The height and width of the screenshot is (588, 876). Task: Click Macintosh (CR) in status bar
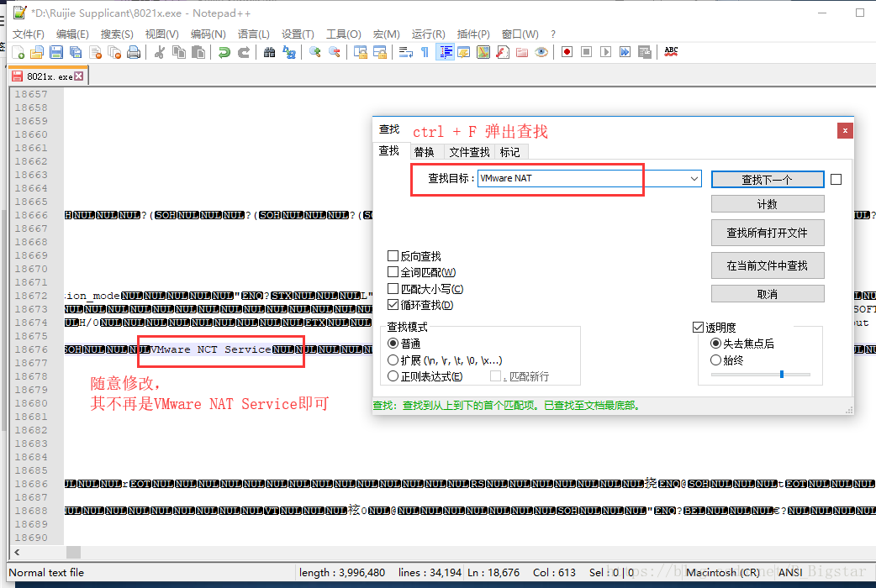[722, 572]
